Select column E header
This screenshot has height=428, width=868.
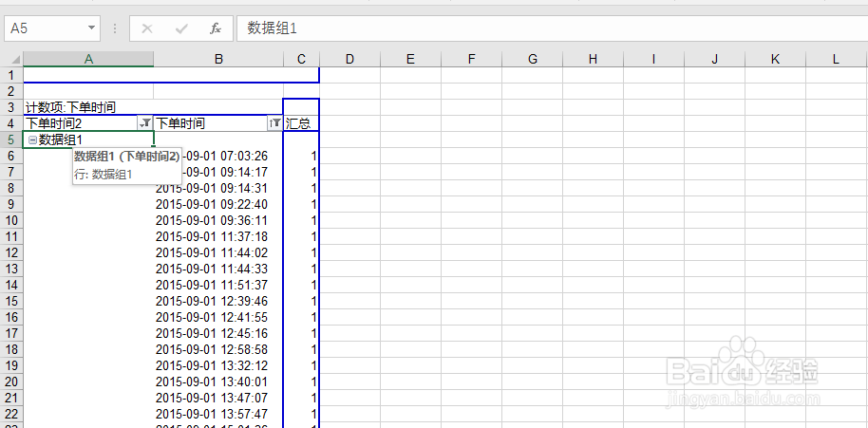click(410, 59)
